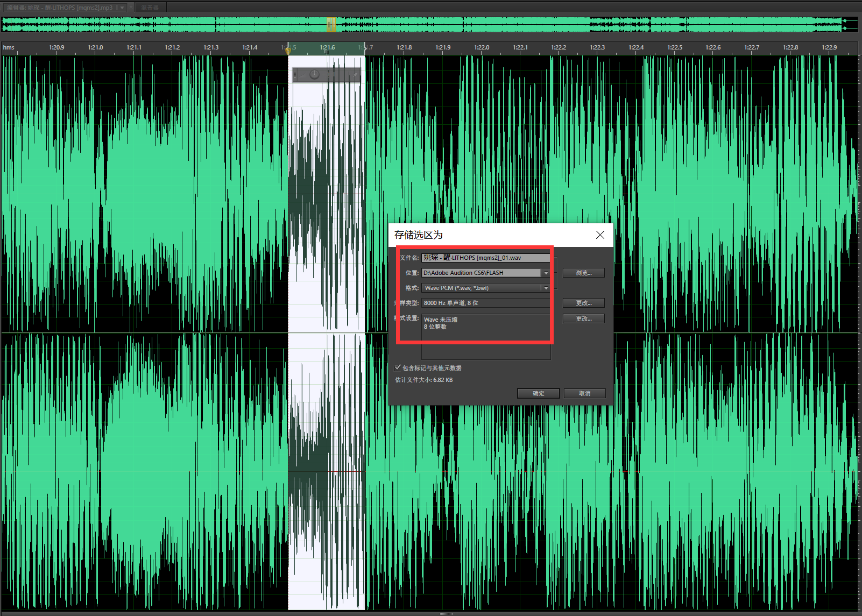Click ruler time 1:21.4
The image size is (862, 616).
pyautogui.click(x=250, y=47)
